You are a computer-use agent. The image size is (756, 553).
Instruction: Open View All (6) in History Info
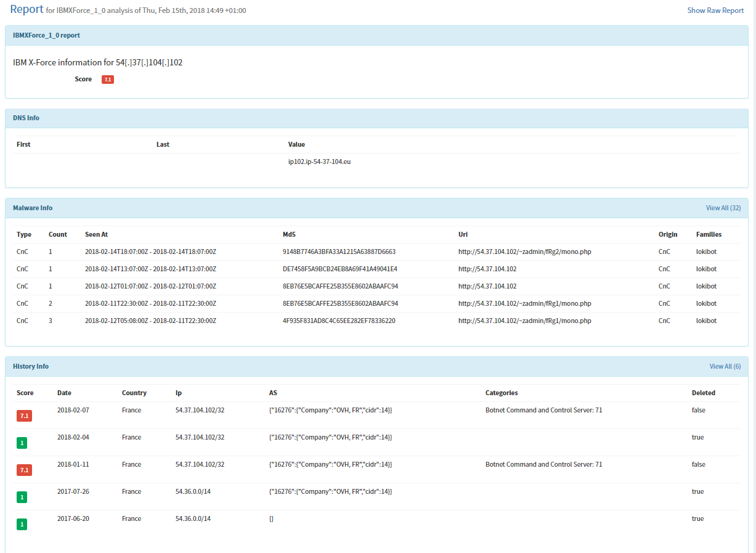point(725,367)
